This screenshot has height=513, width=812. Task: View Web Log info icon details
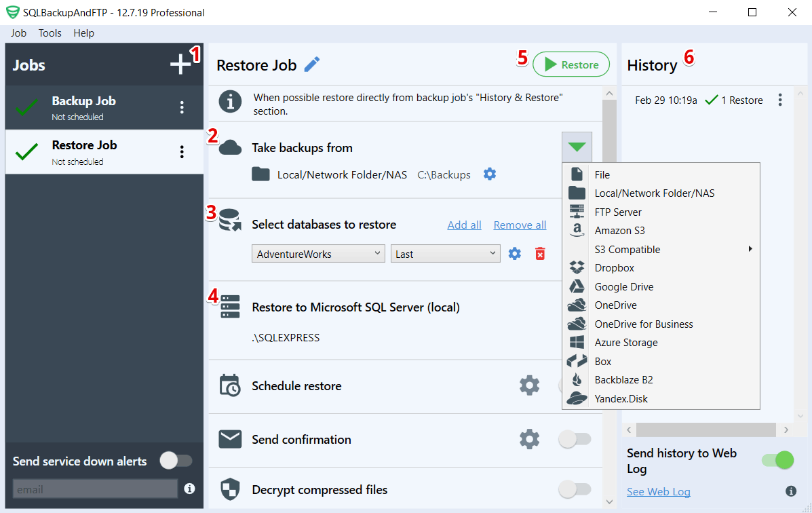(x=791, y=491)
